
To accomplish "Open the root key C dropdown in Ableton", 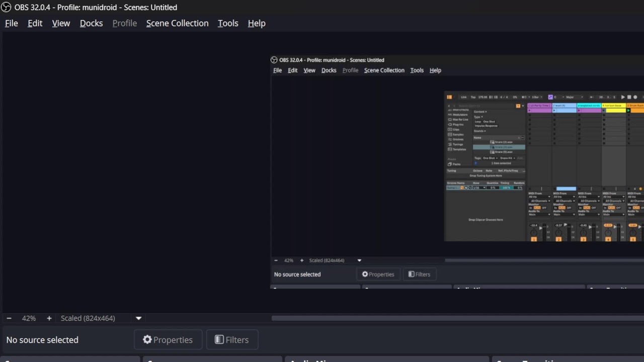I will click(x=558, y=97).
